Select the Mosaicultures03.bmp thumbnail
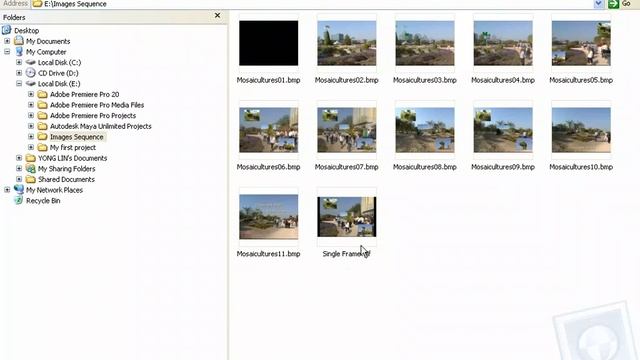Viewport: 640px width, 360px height. (x=425, y=43)
